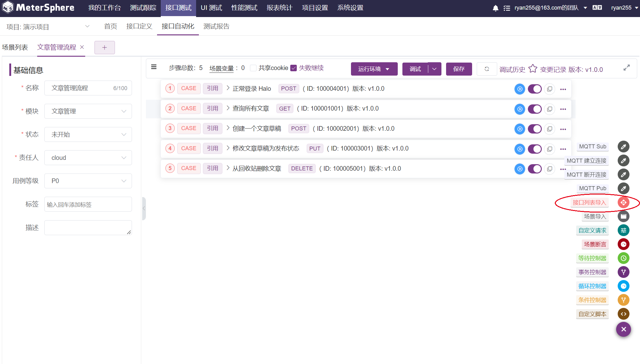The image size is (640, 364).
Task: Switch to 测试报告 tab
Action: pos(216,26)
